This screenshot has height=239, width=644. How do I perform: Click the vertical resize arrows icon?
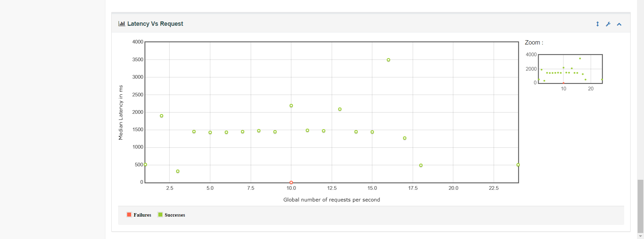(598, 24)
